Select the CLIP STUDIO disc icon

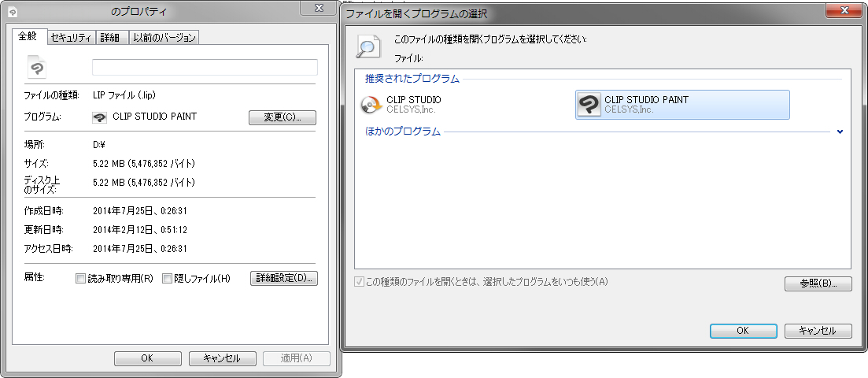(x=371, y=105)
